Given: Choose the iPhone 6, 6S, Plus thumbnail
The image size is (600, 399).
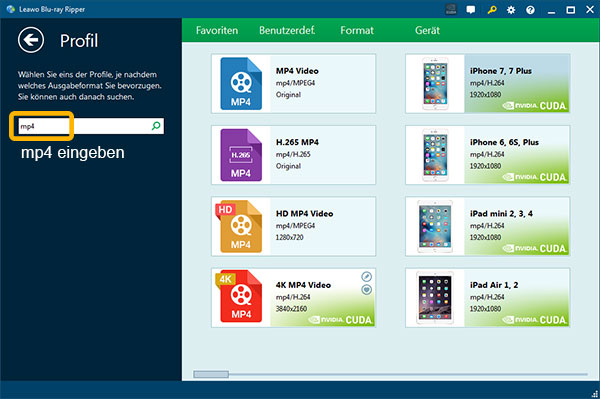Looking at the screenshot, I should click(x=435, y=155).
